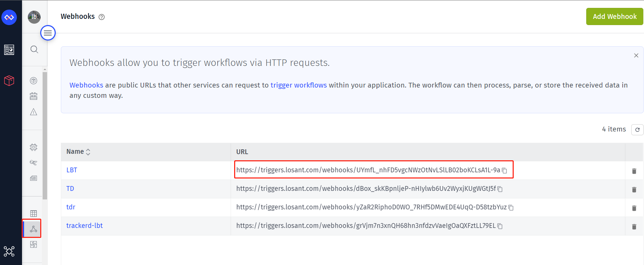Copy the LBT webhook URL
This screenshot has width=644, height=265.
[x=504, y=171]
